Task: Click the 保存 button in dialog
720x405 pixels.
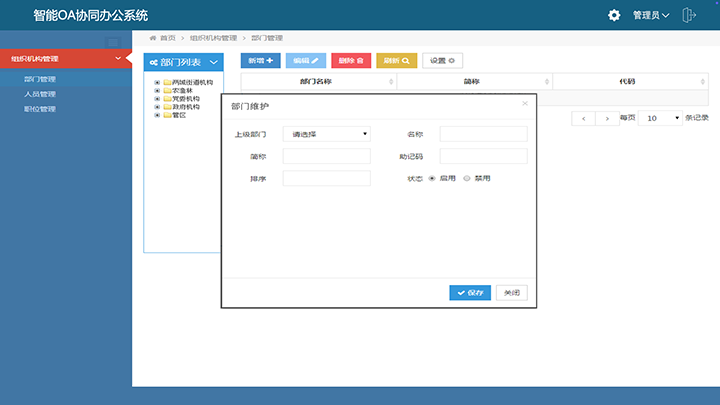Action: point(470,293)
